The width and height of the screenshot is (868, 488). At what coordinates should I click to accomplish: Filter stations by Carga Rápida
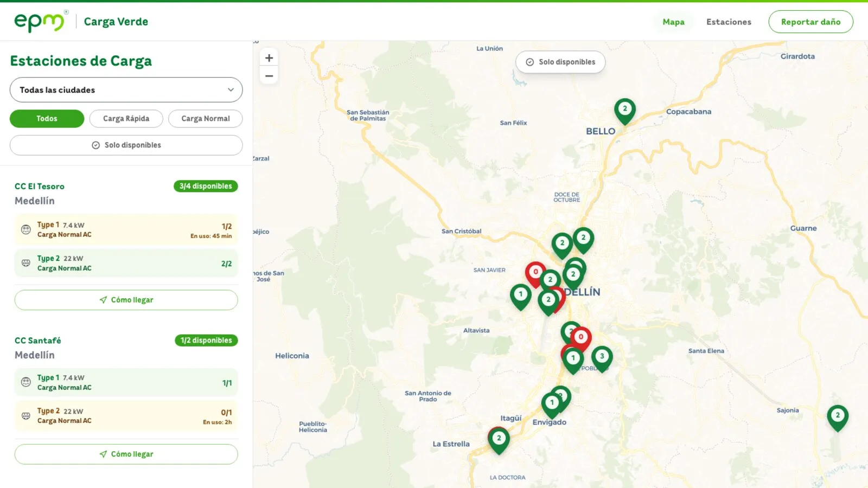(x=126, y=119)
